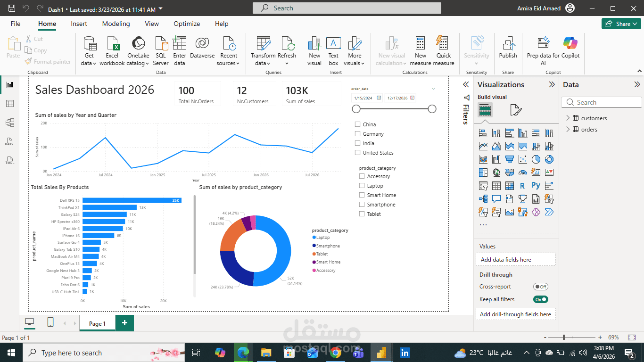Open the file title dropdown arrow
644x362 pixels.
[x=161, y=9]
